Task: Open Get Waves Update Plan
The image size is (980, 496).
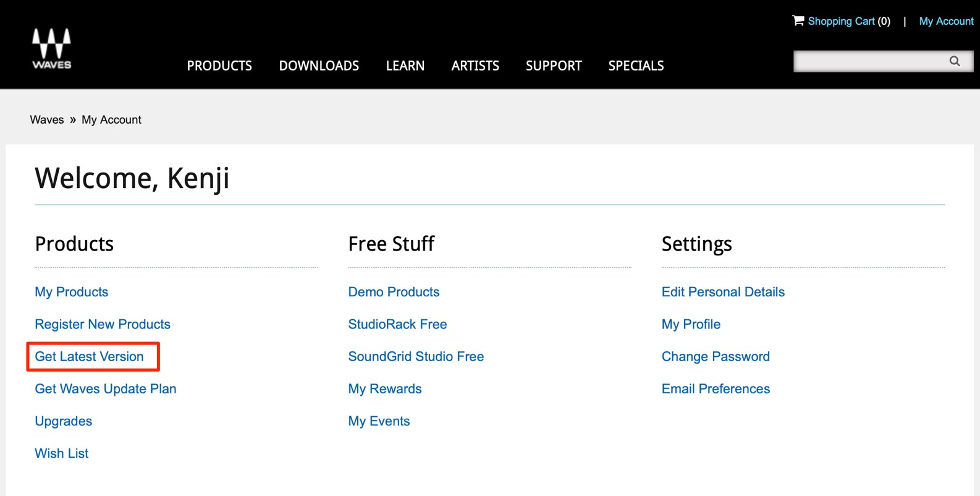Action: pos(106,388)
